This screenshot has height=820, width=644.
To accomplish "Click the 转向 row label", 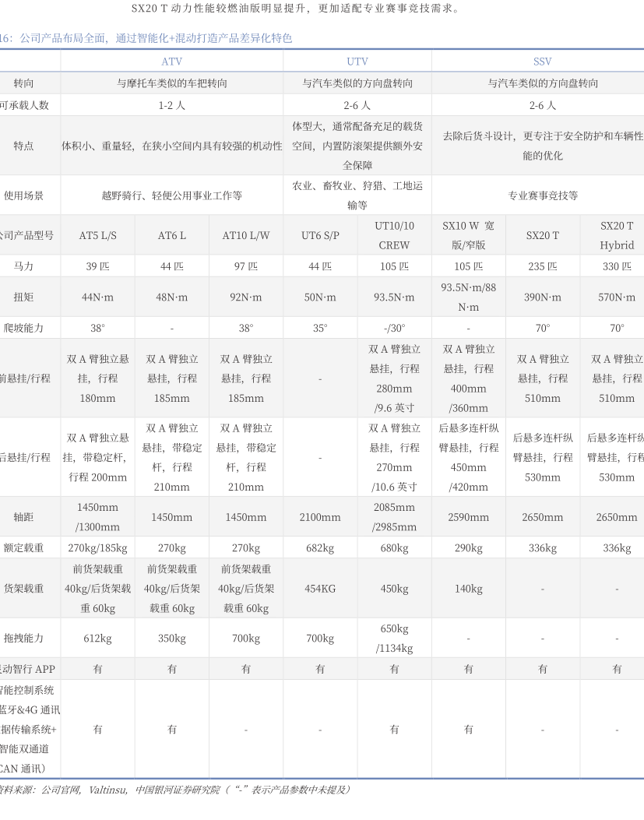I will point(24,83).
